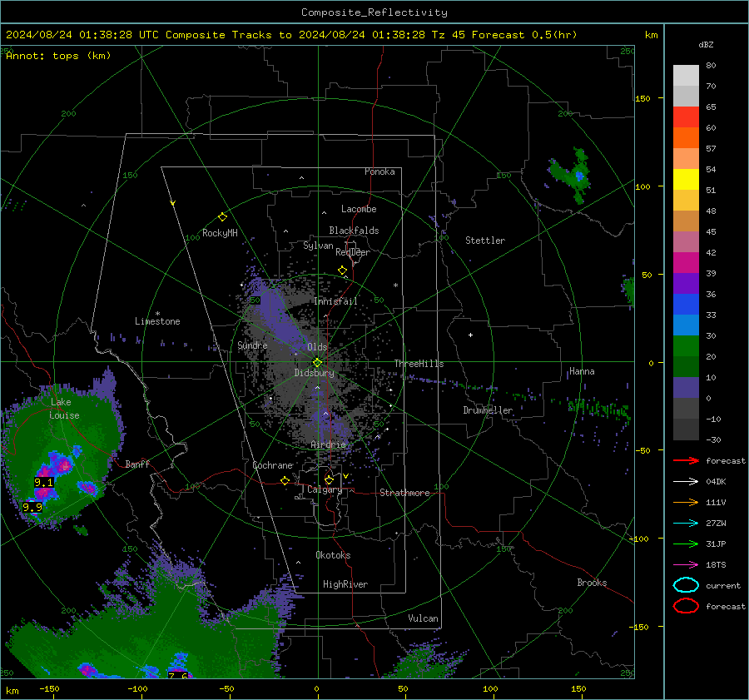Click the dBZ legend heading

click(706, 45)
